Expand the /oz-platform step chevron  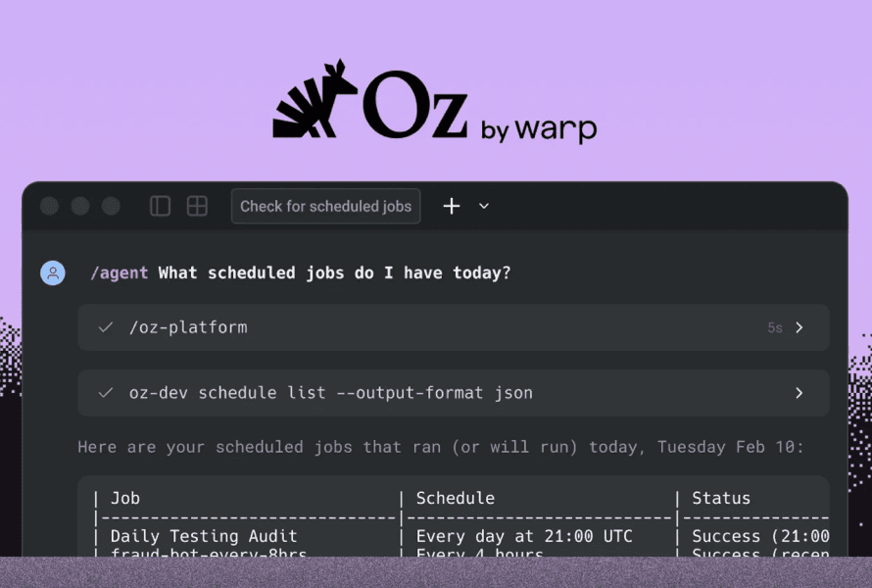point(799,327)
